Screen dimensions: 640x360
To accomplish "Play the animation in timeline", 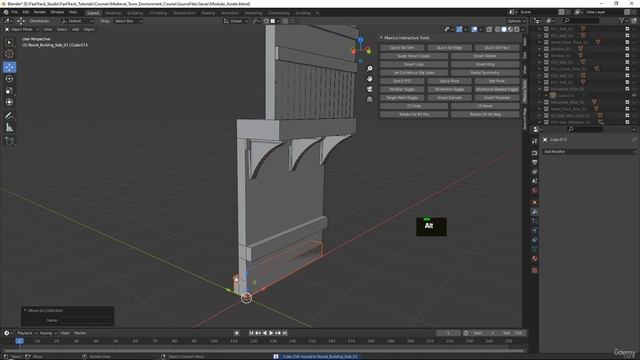I will pyautogui.click(x=271, y=333).
